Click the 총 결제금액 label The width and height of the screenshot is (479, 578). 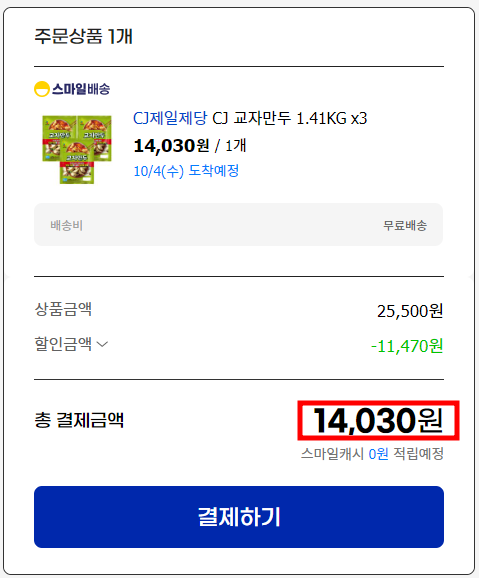pyautogui.click(x=79, y=420)
